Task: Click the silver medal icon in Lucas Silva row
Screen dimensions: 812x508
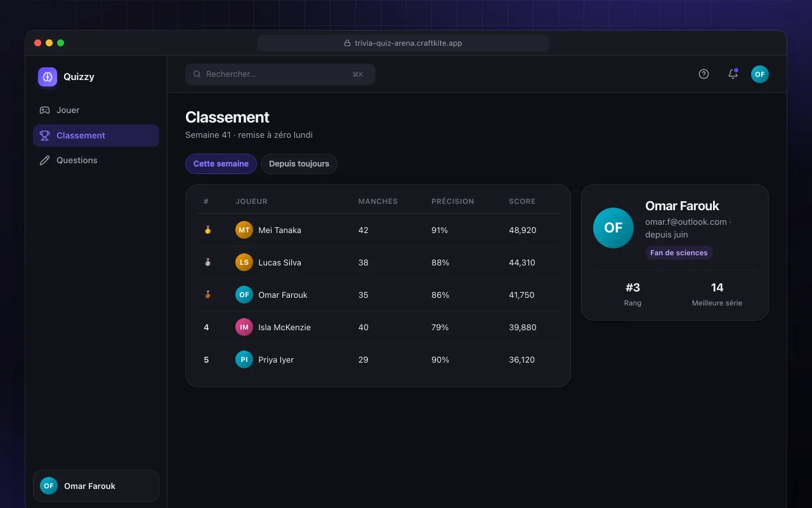Action: coord(207,262)
